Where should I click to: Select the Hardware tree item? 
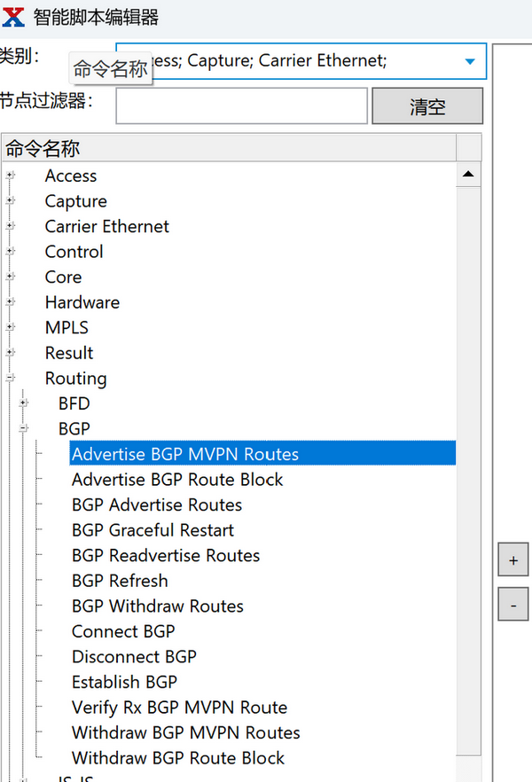82,302
